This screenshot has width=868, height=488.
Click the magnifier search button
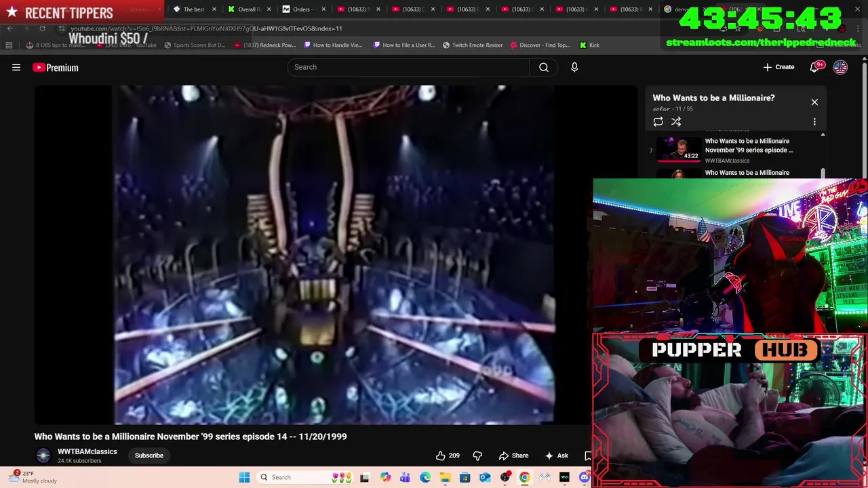point(544,67)
